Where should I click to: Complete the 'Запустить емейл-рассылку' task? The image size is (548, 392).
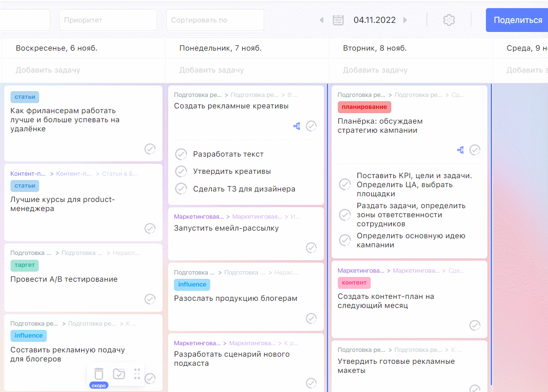(x=311, y=247)
